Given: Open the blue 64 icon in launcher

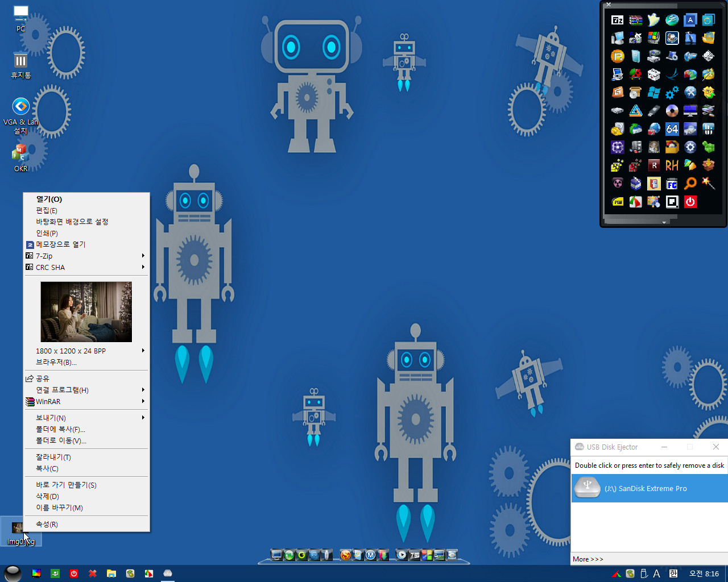Looking at the screenshot, I should (672, 129).
